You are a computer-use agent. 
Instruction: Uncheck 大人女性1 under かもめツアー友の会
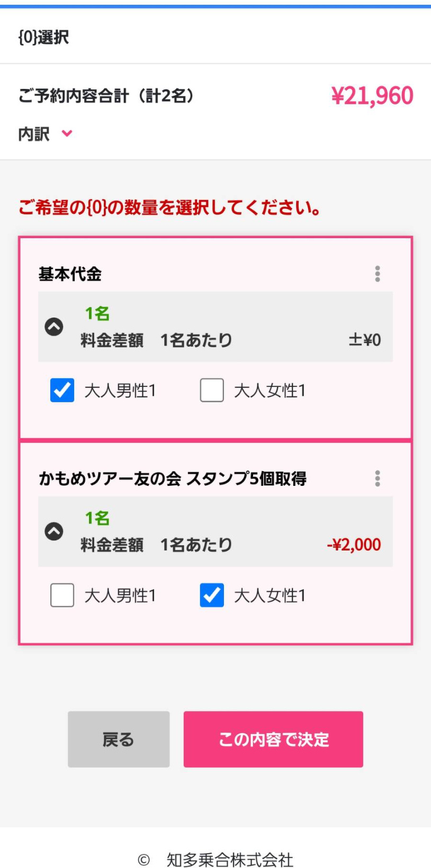[x=212, y=595]
